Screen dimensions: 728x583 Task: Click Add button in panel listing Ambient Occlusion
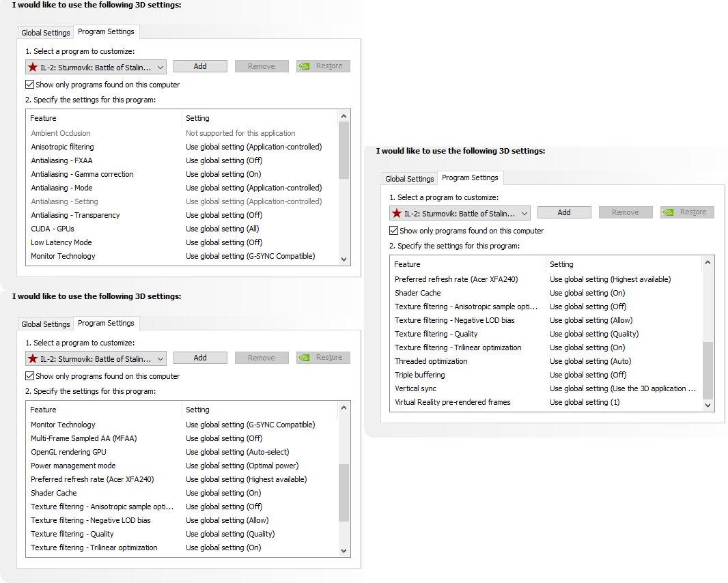point(200,66)
